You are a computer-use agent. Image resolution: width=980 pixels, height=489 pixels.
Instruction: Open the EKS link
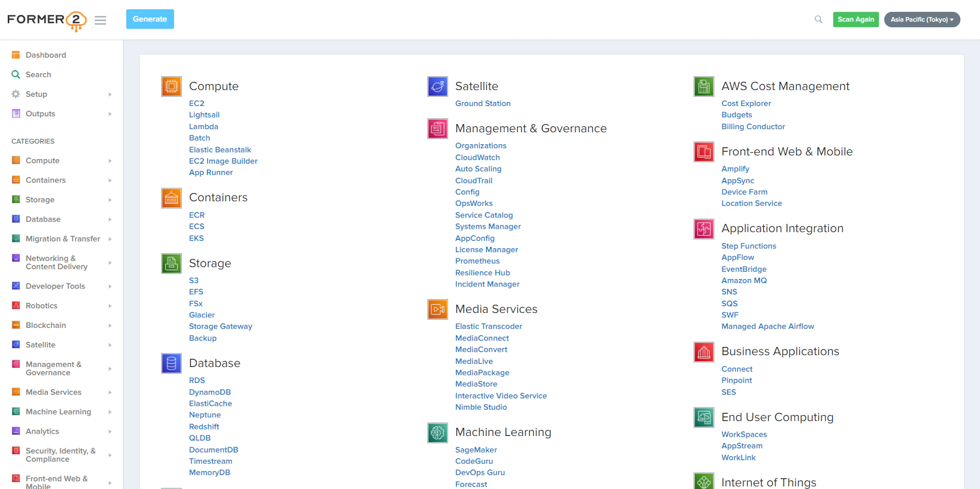tap(196, 238)
